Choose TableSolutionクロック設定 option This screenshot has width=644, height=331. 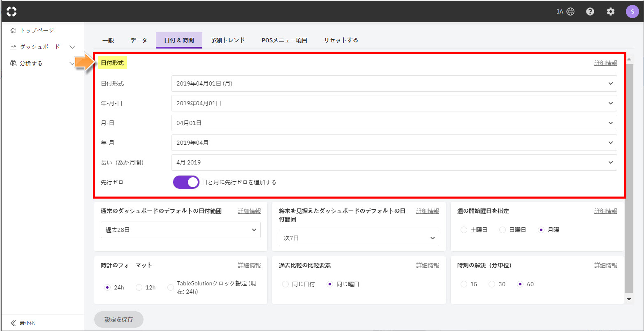(171, 287)
